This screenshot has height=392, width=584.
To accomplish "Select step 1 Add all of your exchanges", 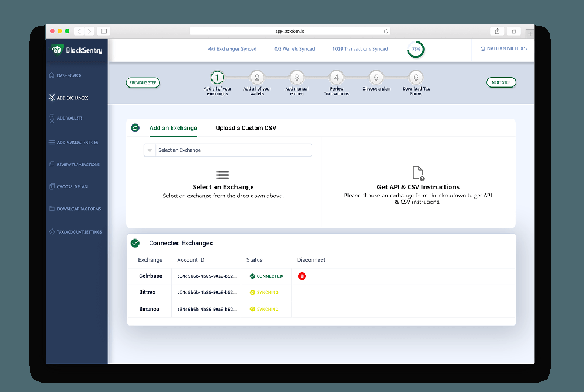I will 217,78.
